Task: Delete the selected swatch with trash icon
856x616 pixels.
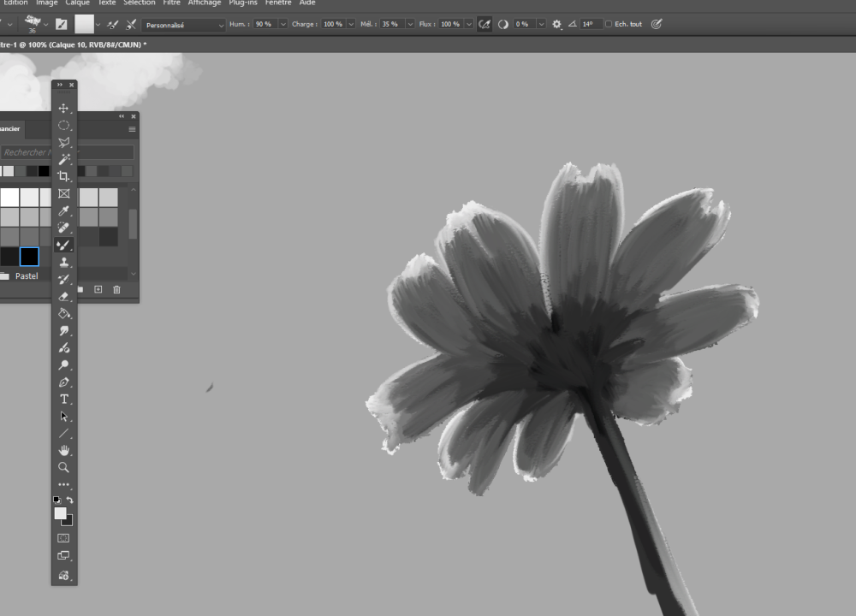Action: (x=116, y=289)
